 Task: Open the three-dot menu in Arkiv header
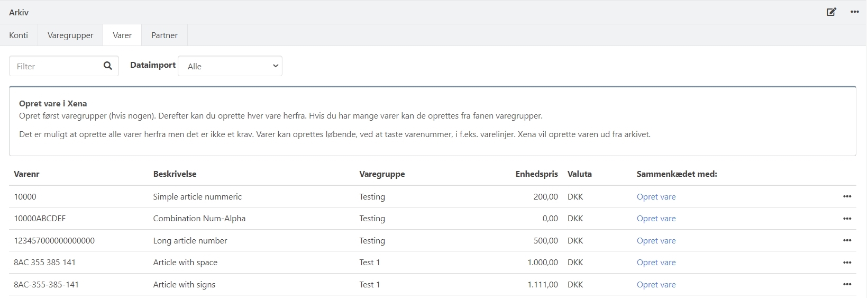click(854, 12)
